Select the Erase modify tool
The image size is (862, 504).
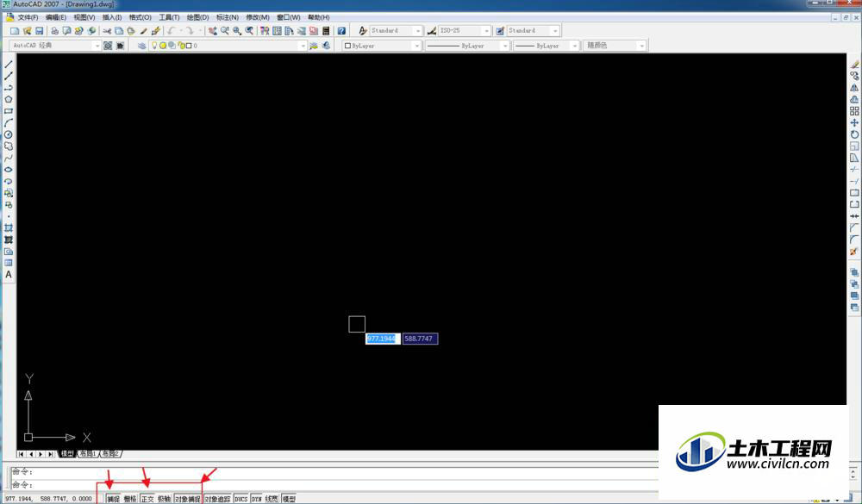click(854, 65)
